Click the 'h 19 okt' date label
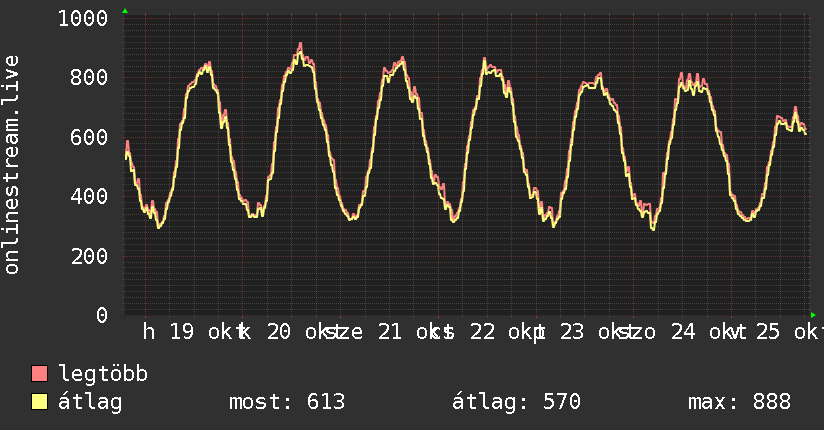This screenshot has height=430, width=824. 191,332
